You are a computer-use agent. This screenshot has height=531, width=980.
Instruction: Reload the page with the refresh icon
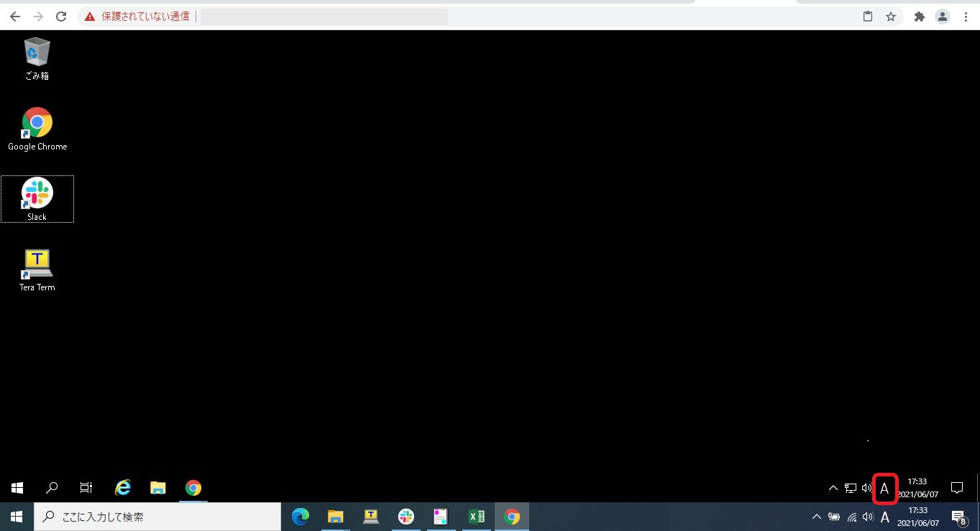[x=61, y=17]
